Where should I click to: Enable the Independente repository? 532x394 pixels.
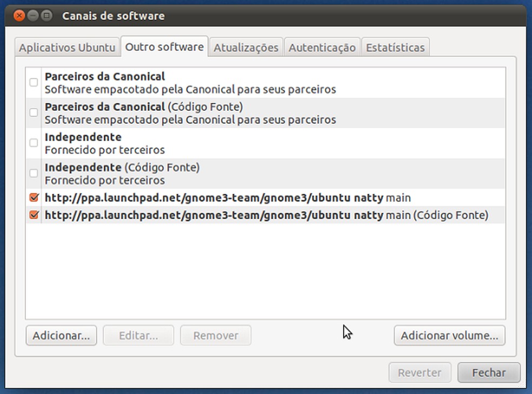click(34, 143)
